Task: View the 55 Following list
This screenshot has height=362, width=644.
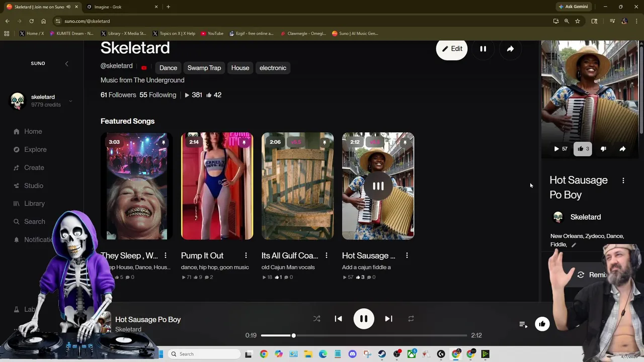Action: click(x=158, y=95)
